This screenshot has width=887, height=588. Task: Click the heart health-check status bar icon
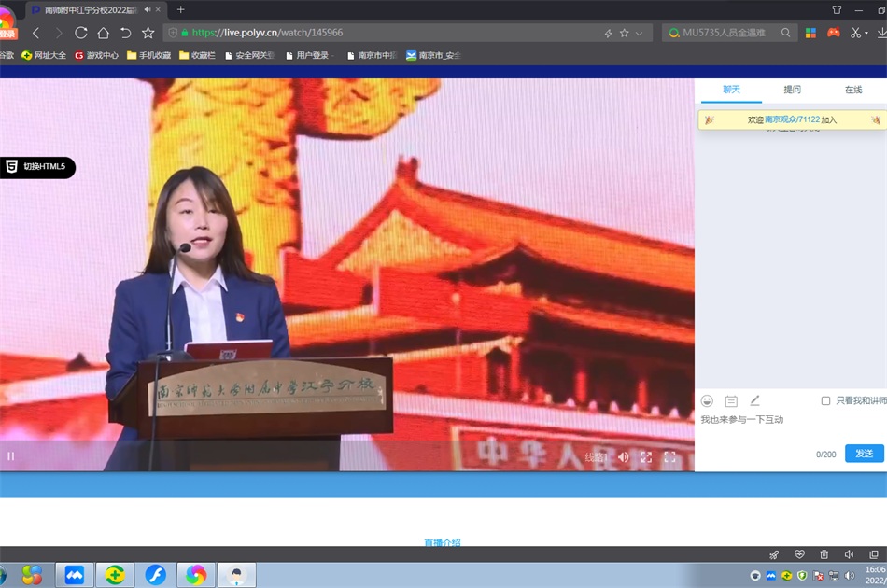[799, 554]
